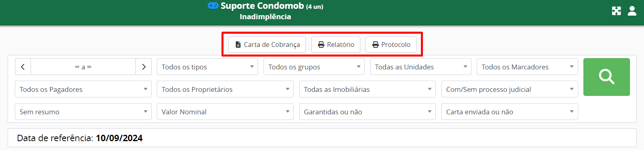Open the user profile icon
644x150 pixels.
click(632, 11)
